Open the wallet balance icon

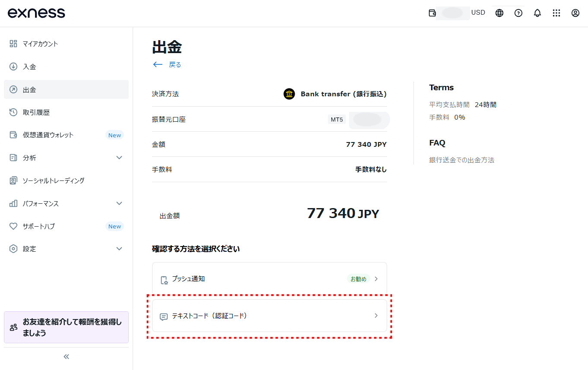click(432, 13)
